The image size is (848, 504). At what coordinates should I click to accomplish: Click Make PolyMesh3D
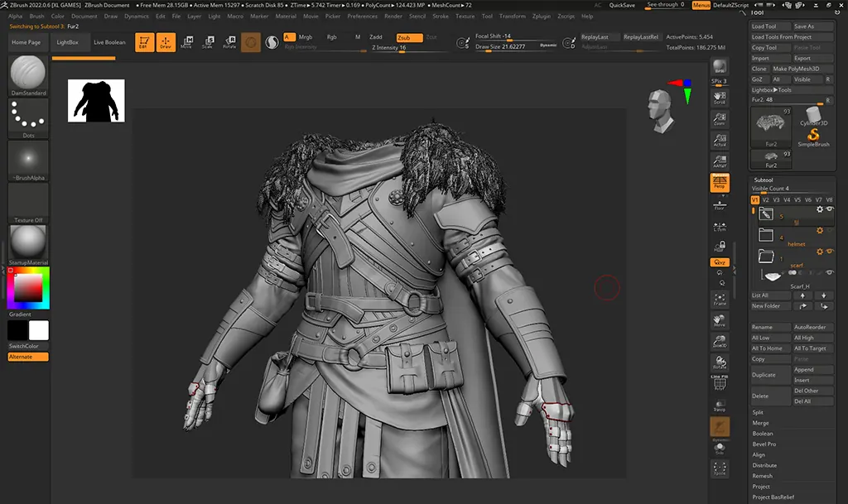tap(802, 69)
